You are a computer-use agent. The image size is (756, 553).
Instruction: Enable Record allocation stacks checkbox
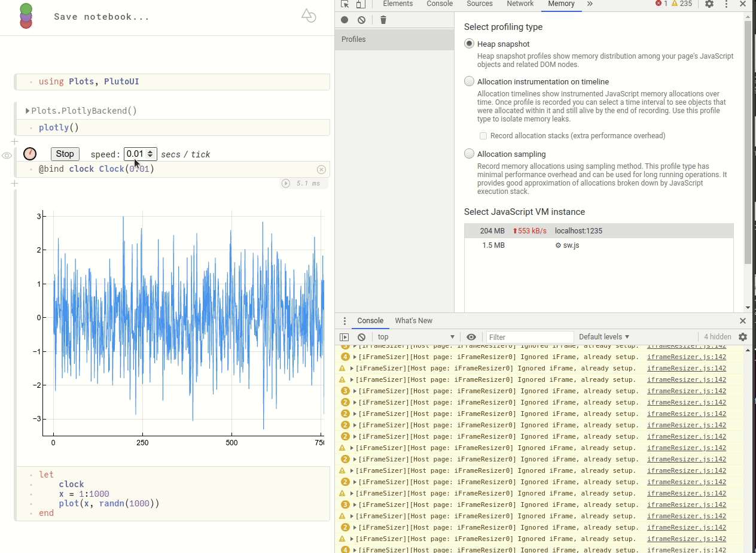[x=483, y=136]
